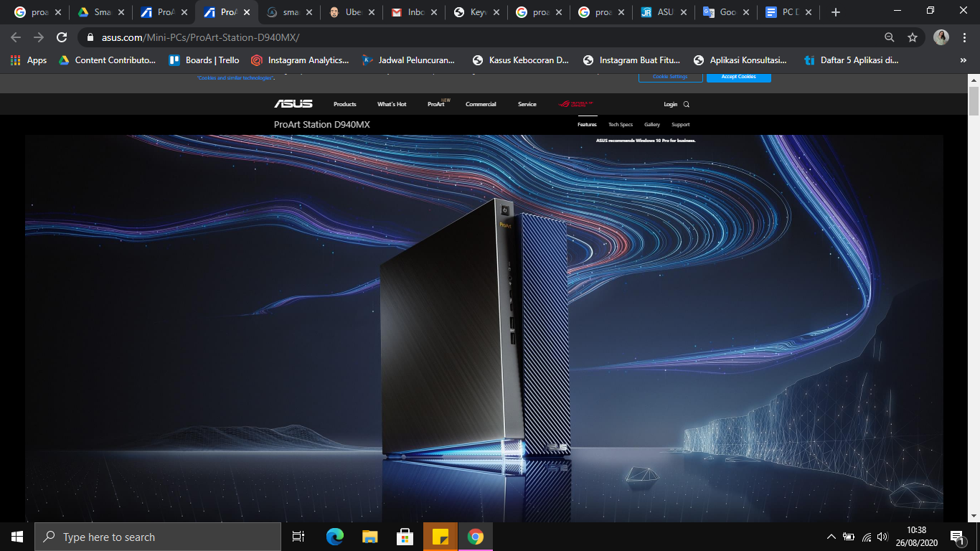
Task: Open Chrome's three-dot menu
Action: click(963, 37)
